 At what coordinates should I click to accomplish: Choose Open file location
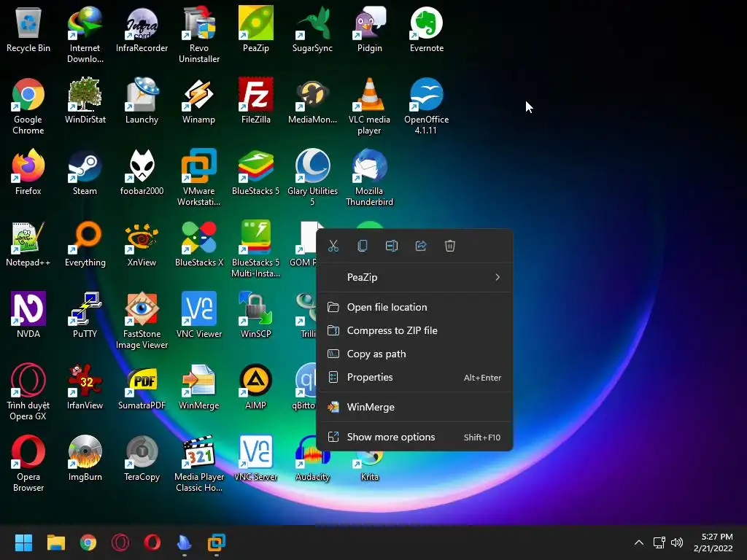point(414,307)
